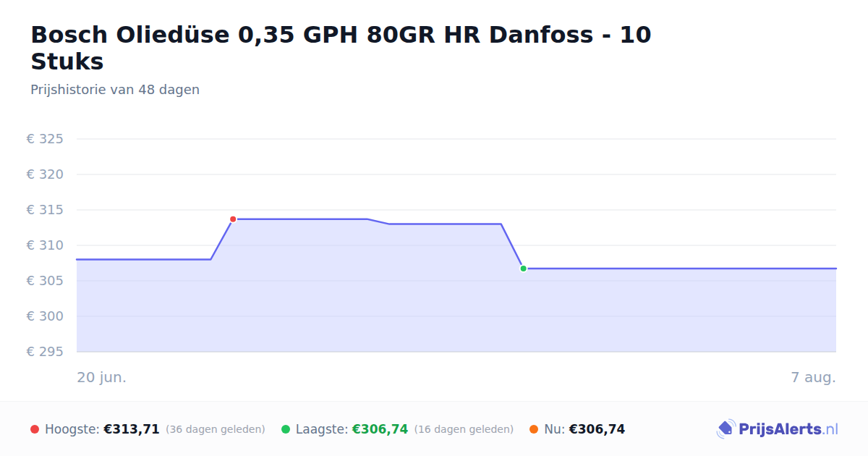The height and width of the screenshot is (456, 868).
Task: Click the '€ 325' axis label
Action: (45, 139)
